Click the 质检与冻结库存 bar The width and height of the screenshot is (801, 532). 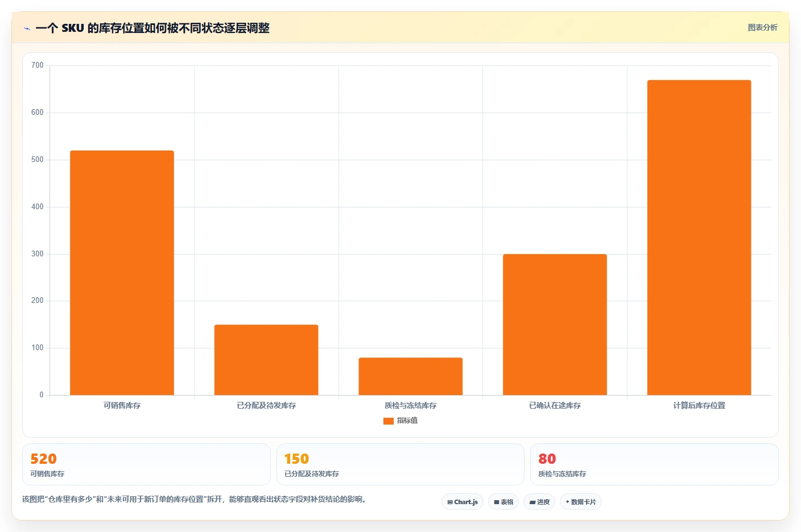[x=410, y=376]
